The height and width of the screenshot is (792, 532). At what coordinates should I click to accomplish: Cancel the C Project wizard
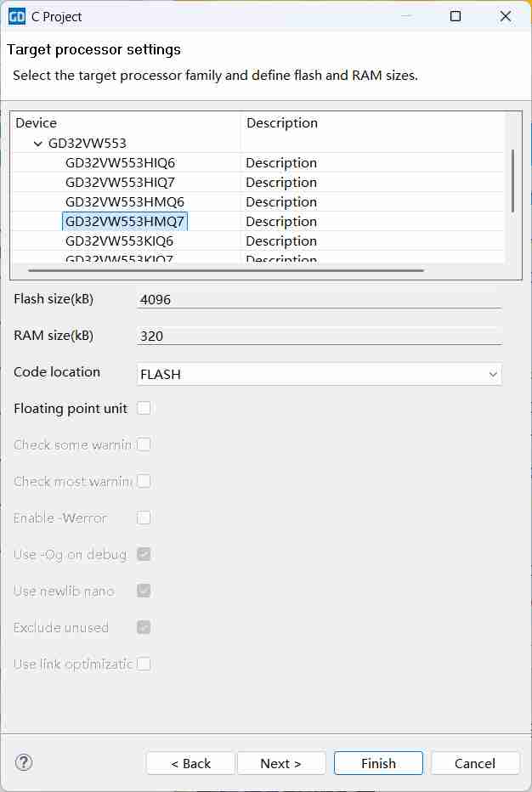(x=475, y=763)
